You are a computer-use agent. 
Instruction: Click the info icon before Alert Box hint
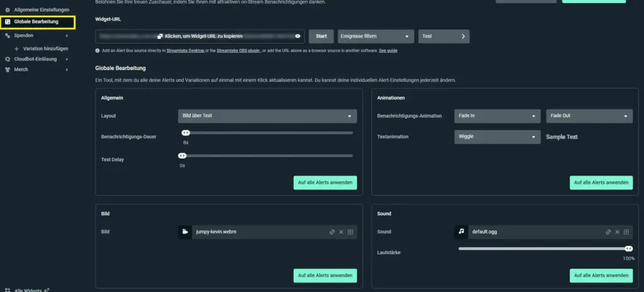97,50
